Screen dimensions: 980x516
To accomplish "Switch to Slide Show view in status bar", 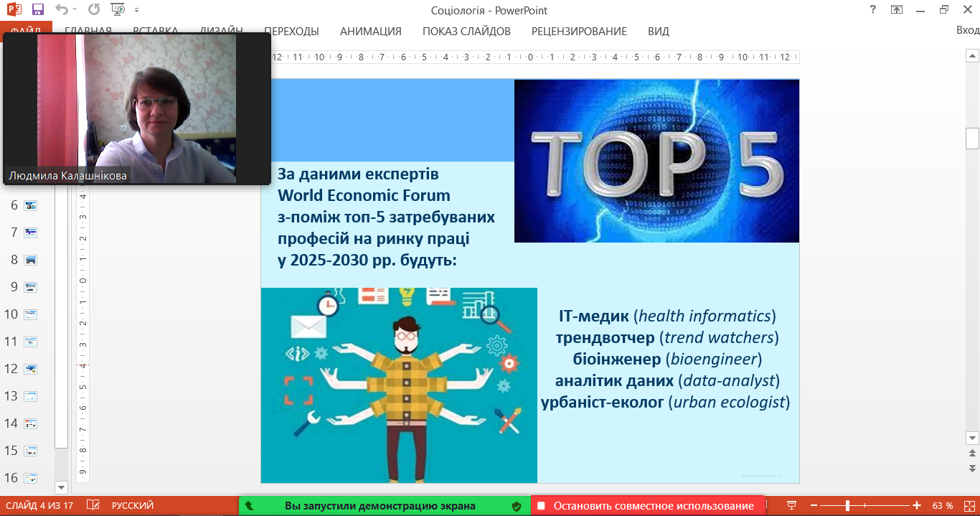I will 792,506.
